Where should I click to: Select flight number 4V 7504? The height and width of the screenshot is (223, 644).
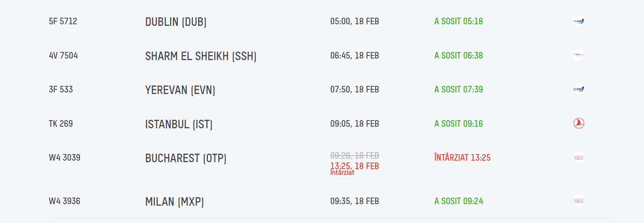63,55
